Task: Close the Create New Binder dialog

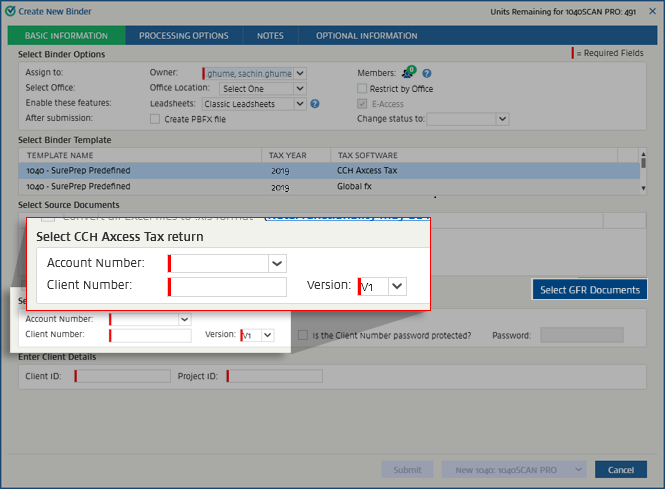Action: coord(652,11)
